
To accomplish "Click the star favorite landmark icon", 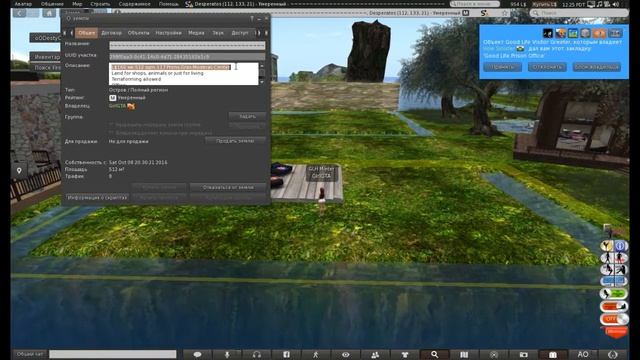I will 505,13.
